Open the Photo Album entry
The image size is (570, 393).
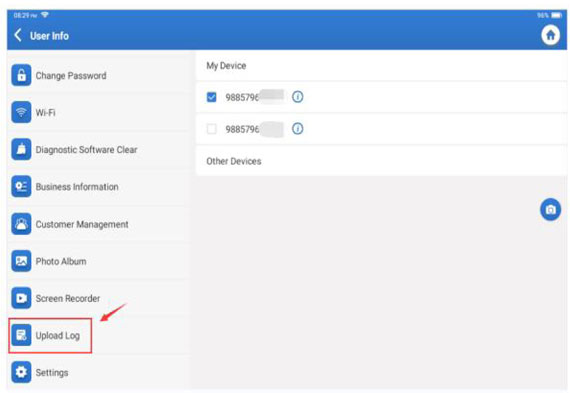click(x=98, y=261)
